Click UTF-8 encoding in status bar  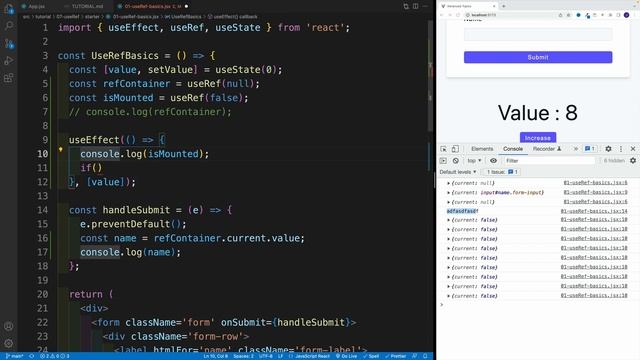(266, 356)
